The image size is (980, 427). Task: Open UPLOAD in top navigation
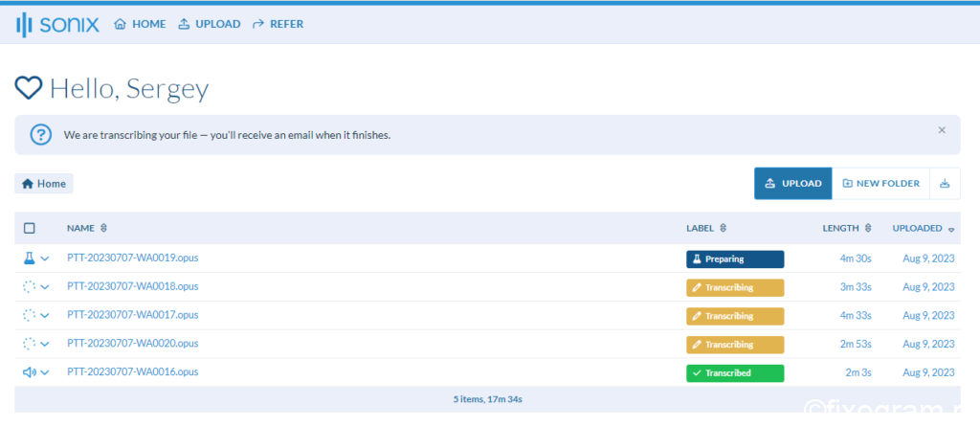coord(210,24)
